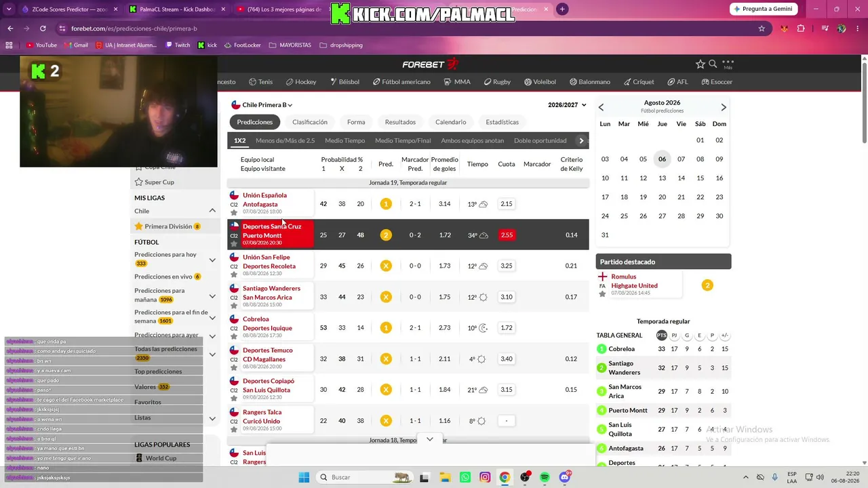
Task: Bookmark this page with Chrome star
Action: tap(762, 28)
